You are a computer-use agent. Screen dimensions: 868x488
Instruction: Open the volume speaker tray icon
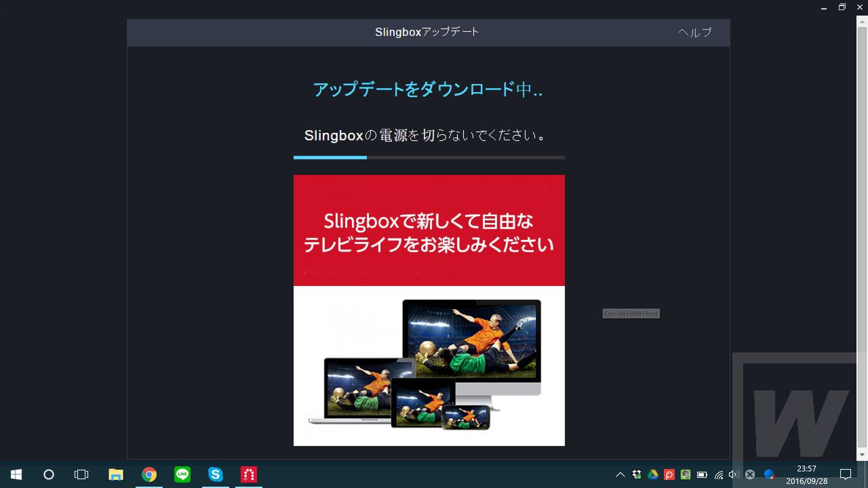click(x=734, y=474)
